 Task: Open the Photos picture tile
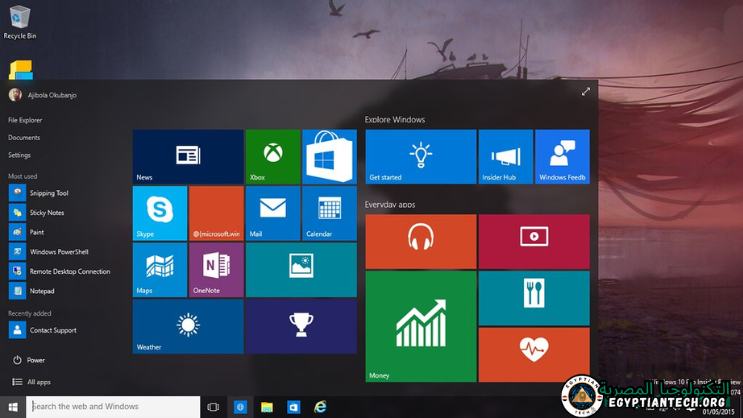pyautogui.click(x=301, y=270)
